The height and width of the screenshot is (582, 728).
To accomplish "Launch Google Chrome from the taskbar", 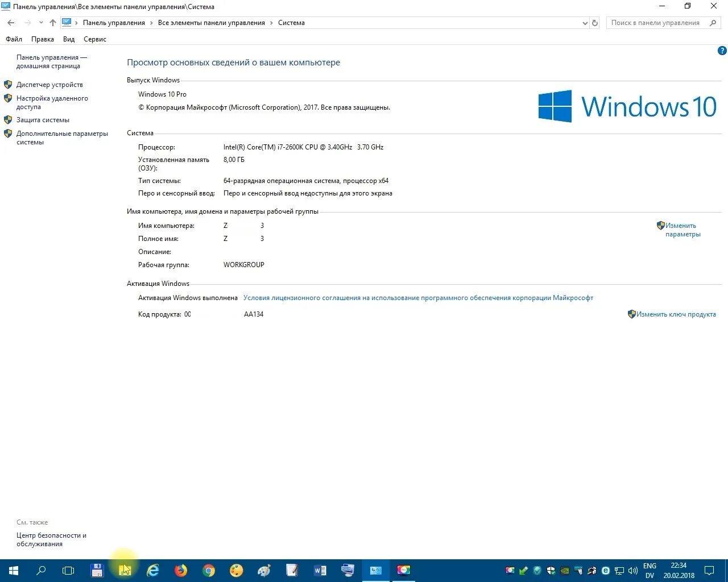I will pos(209,570).
